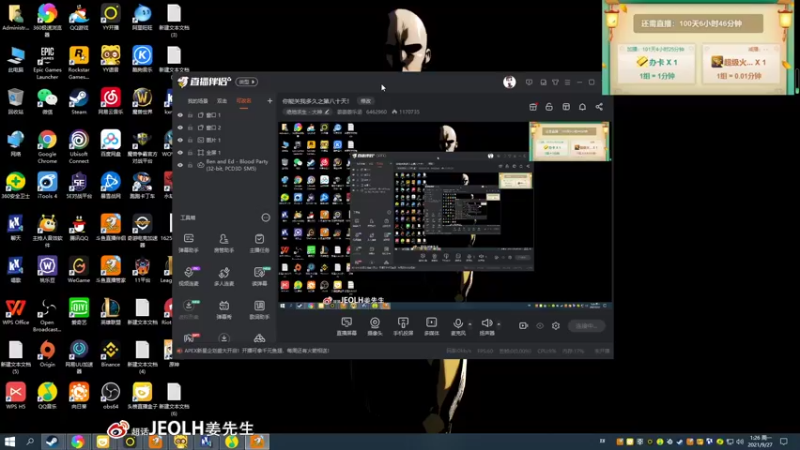This screenshot has width=800, height=450.
Task: Select the orange highlighted scene tab
Action: (244, 101)
